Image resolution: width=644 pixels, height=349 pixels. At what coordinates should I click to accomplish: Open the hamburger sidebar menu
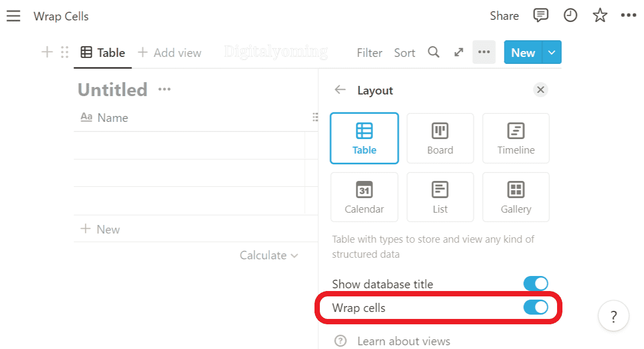pyautogui.click(x=13, y=16)
